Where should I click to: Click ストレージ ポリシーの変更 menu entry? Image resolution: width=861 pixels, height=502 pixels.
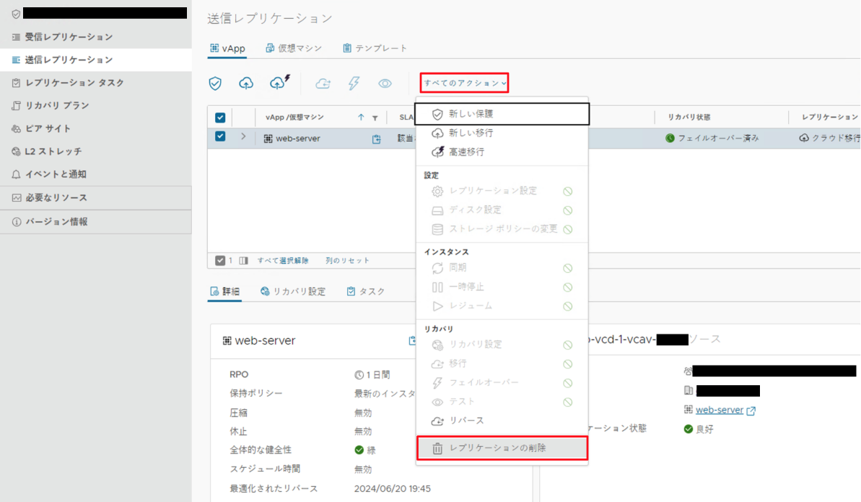click(502, 229)
